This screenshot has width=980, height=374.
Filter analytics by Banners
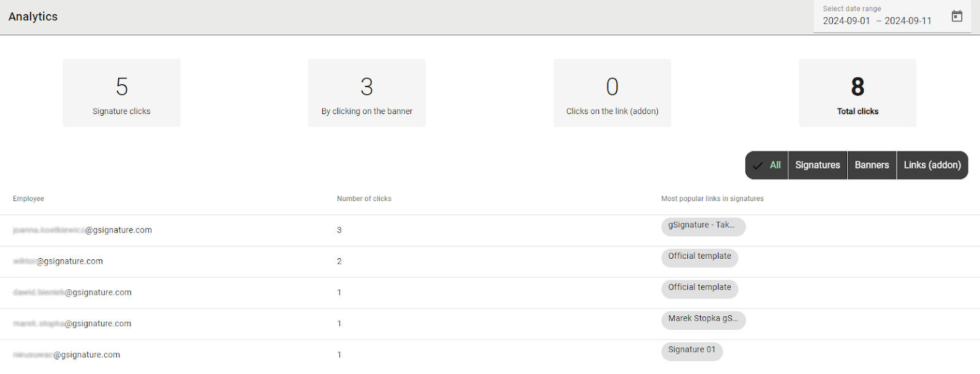(872, 165)
